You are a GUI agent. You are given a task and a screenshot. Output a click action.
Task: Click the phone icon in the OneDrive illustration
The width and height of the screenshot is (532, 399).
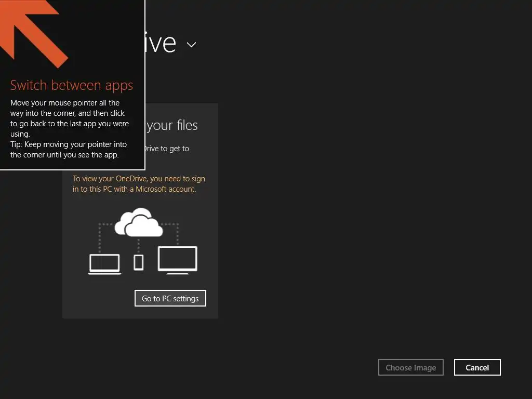pos(138,262)
